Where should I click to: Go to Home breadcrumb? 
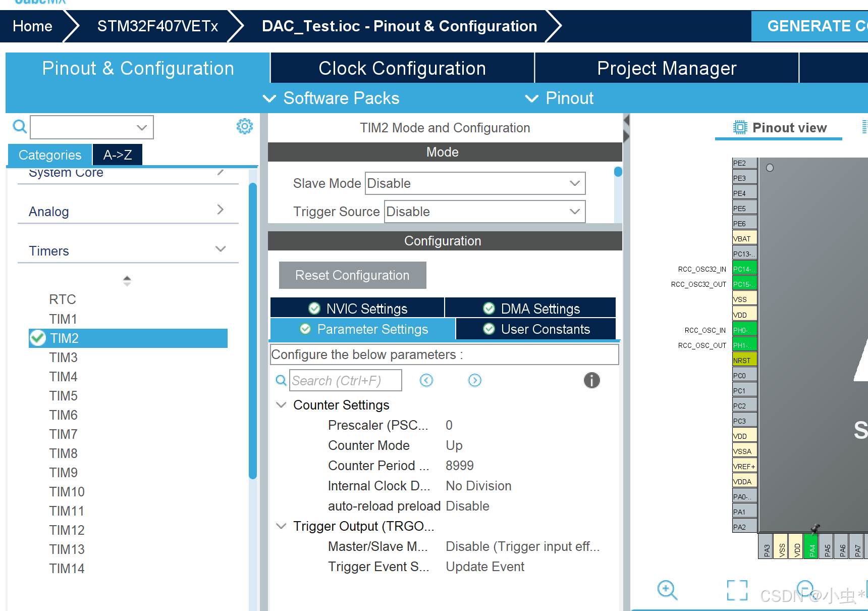coord(32,26)
